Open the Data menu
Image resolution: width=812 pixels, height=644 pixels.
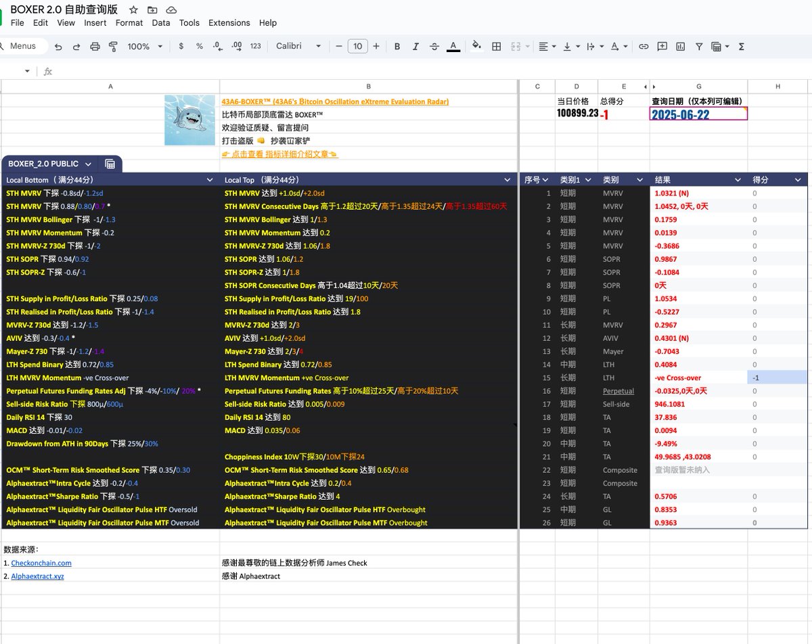coord(161,22)
